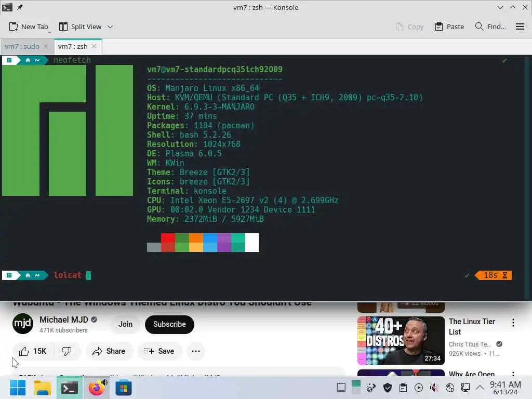Click the neofetch command text

pos(72,60)
